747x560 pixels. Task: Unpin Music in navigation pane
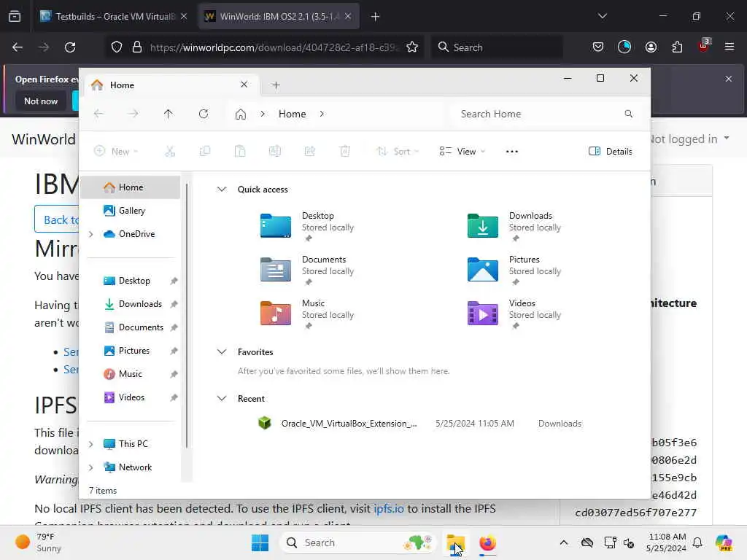(x=174, y=374)
